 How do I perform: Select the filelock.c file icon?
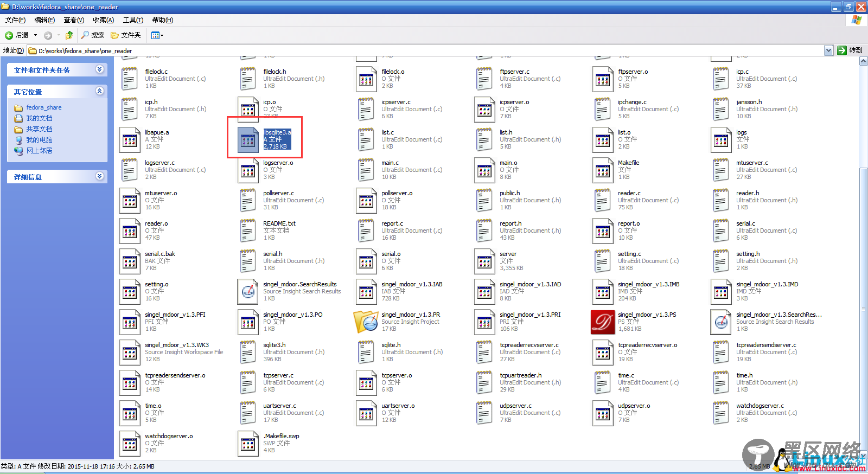pos(130,79)
